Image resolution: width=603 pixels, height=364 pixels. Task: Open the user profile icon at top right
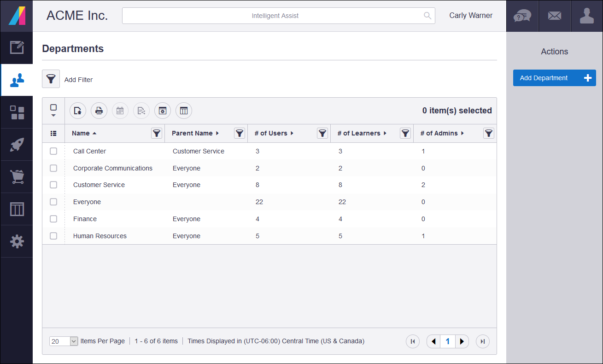tap(586, 16)
